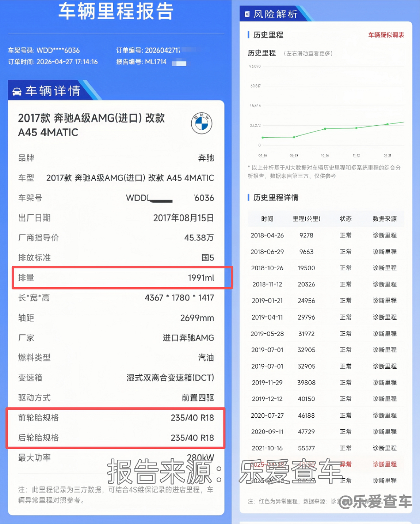Select the 01-21 data point on mileage chart
The width and height of the screenshot is (420, 524).
(387, 124)
